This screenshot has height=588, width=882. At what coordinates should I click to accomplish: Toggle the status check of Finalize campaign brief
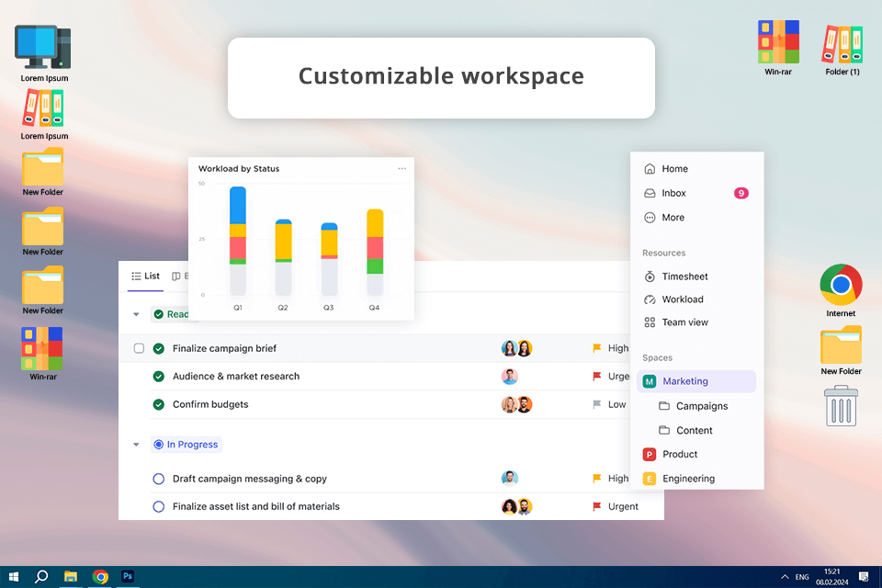pyautogui.click(x=159, y=348)
